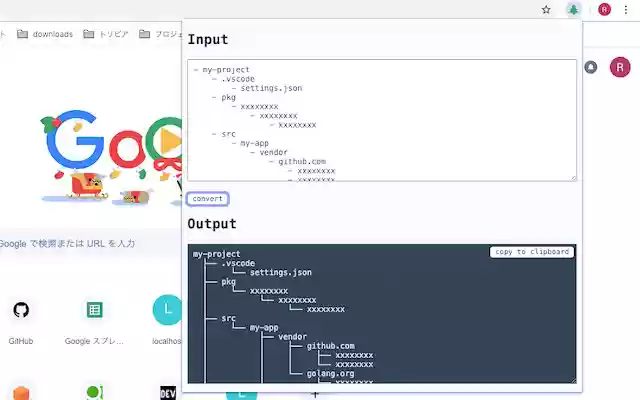The image size is (640, 400).
Task: Open the orange shortcut tile at bottom left
Action: coord(21,393)
